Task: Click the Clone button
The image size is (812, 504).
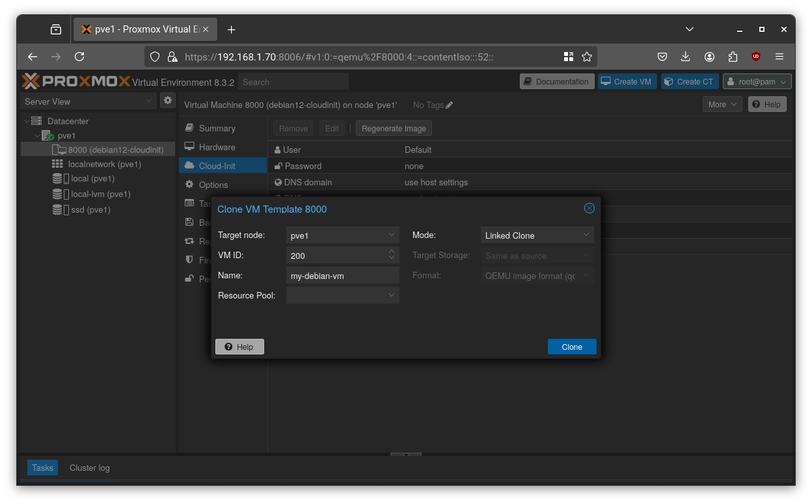Action: [571, 347]
